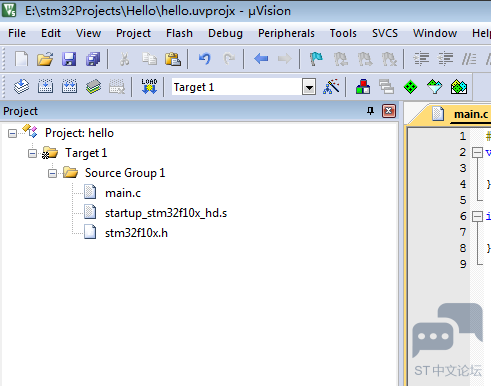Open the View menu
The width and height of the screenshot is (491, 386).
tap(88, 33)
